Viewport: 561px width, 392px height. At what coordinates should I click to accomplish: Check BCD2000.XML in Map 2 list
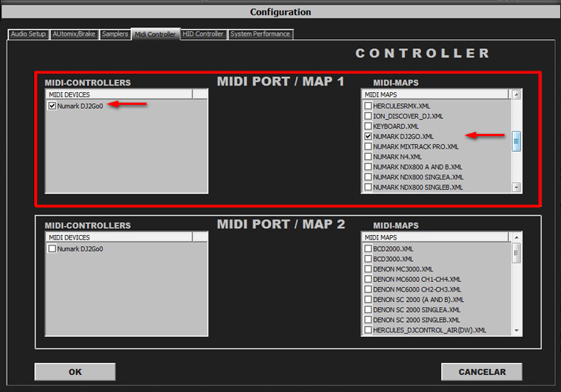[368, 249]
